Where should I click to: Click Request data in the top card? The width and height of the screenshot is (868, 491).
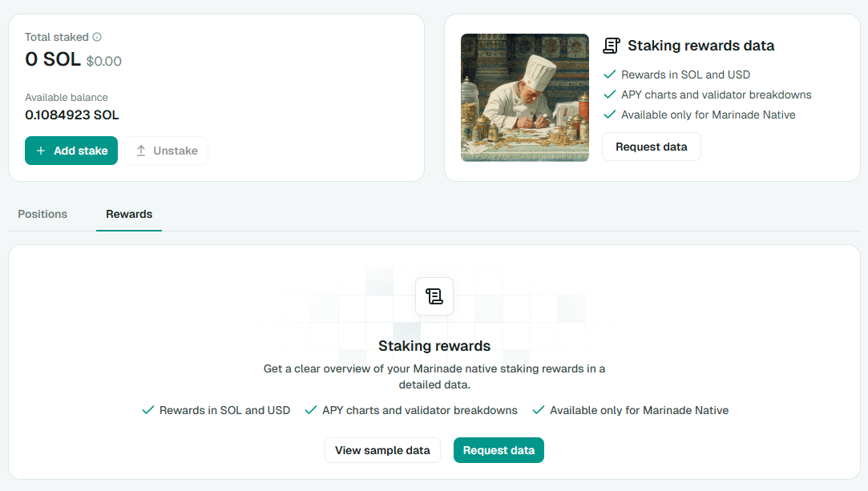(651, 147)
